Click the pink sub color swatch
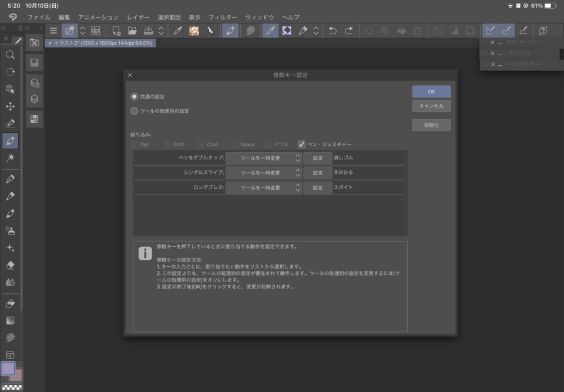The height and width of the screenshot is (392, 564). 18,377
